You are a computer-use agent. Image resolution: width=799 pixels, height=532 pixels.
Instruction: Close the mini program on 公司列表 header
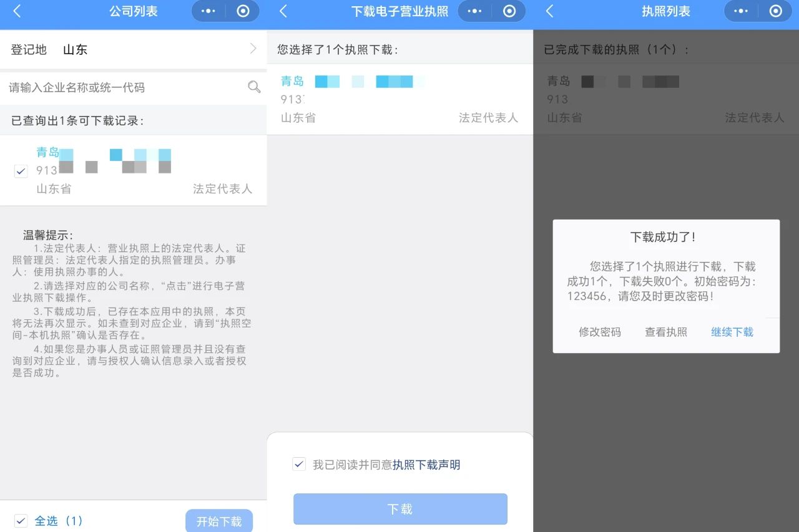click(x=243, y=11)
